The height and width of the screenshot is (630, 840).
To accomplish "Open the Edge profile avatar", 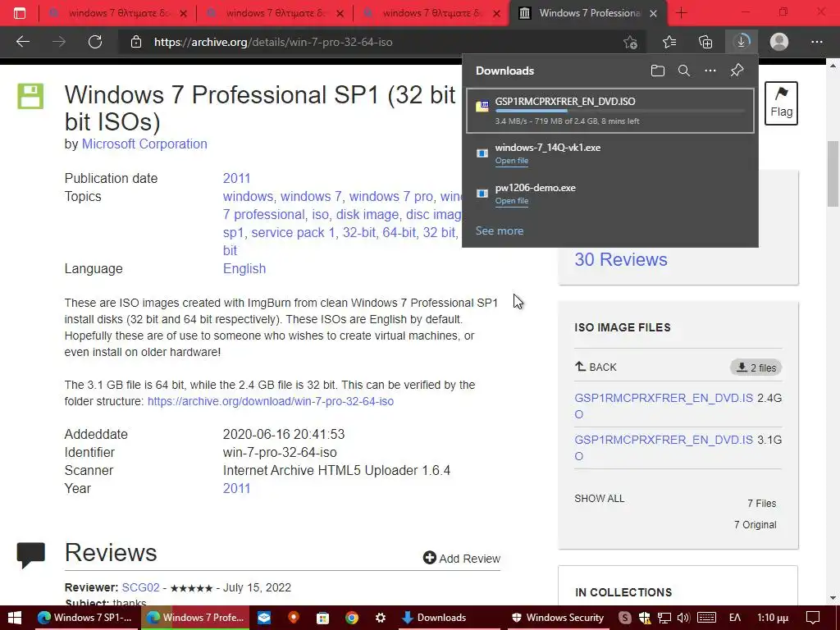I will click(x=779, y=42).
